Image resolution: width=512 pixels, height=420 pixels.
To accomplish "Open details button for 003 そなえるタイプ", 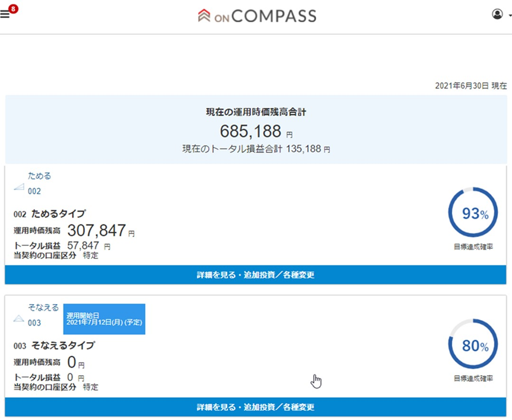I will pyautogui.click(x=255, y=407).
